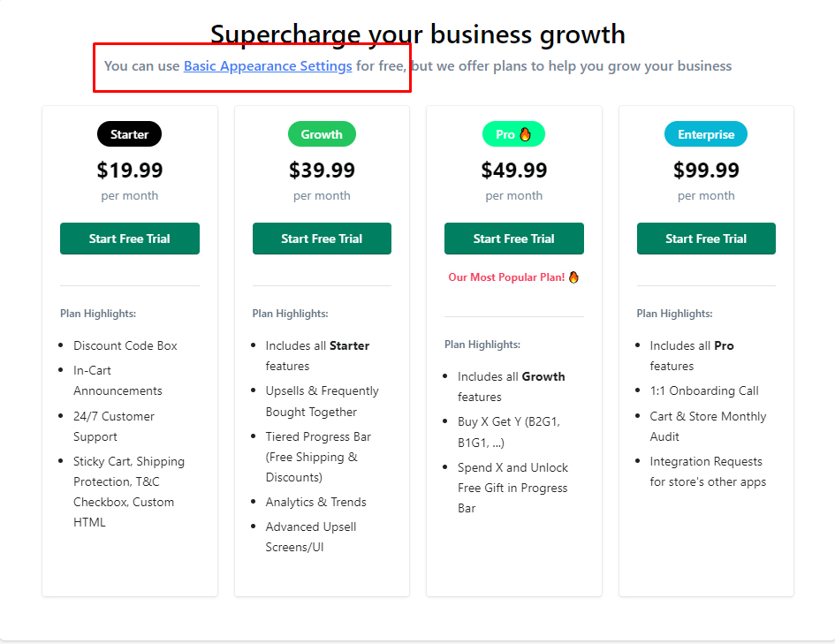Click the "Pro" label in the badge
835x644 pixels.
505,134
